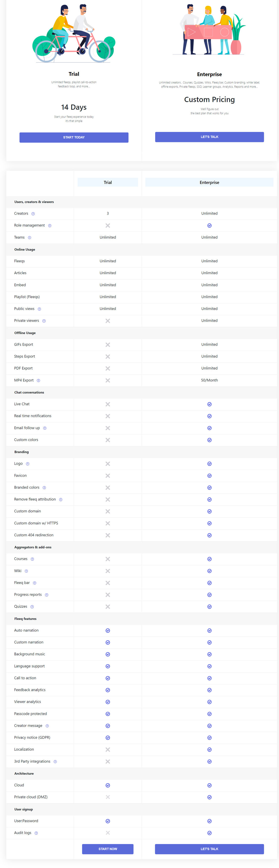This screenshot has height=868, width=279.
Task: Click the Start Now button below the table
Action: click(x=108, y=849)
